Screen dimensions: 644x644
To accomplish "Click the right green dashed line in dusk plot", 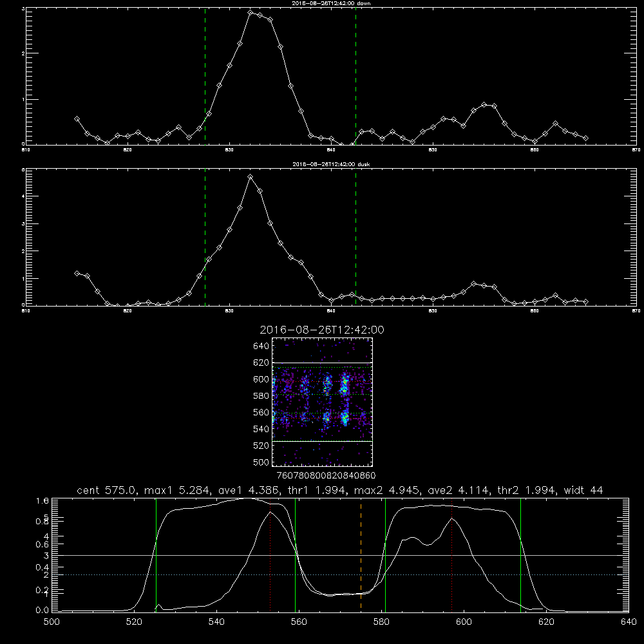I will (x=355, y=237).
